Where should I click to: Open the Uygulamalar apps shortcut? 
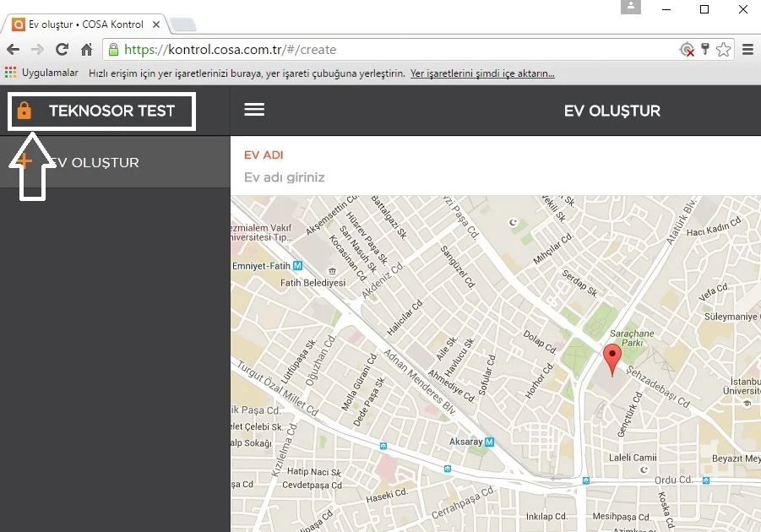point(41,73)
